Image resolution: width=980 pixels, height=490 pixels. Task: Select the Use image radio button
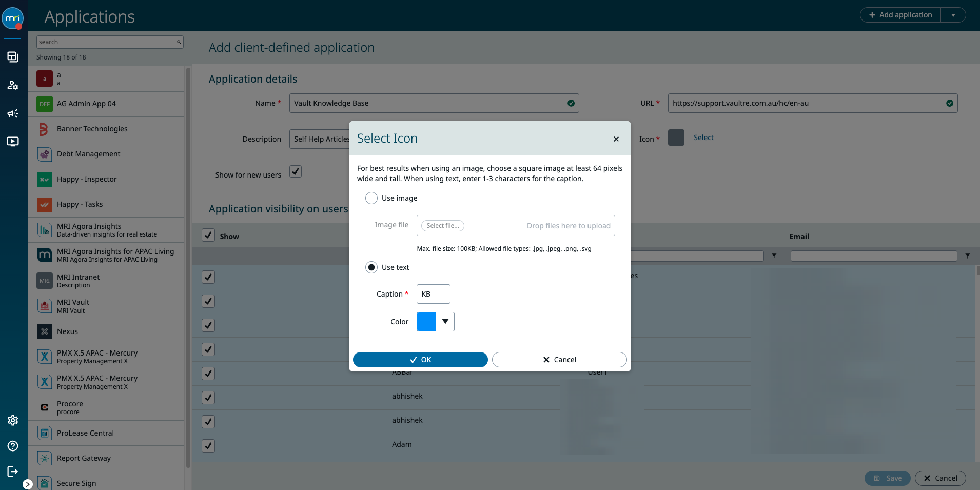point(371,198)
